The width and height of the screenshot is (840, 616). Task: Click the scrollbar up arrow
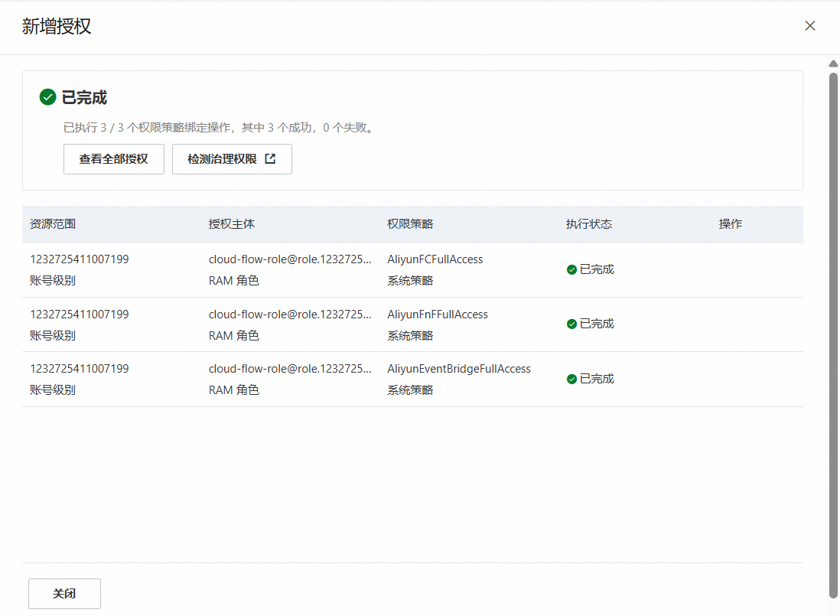[833, 64]
